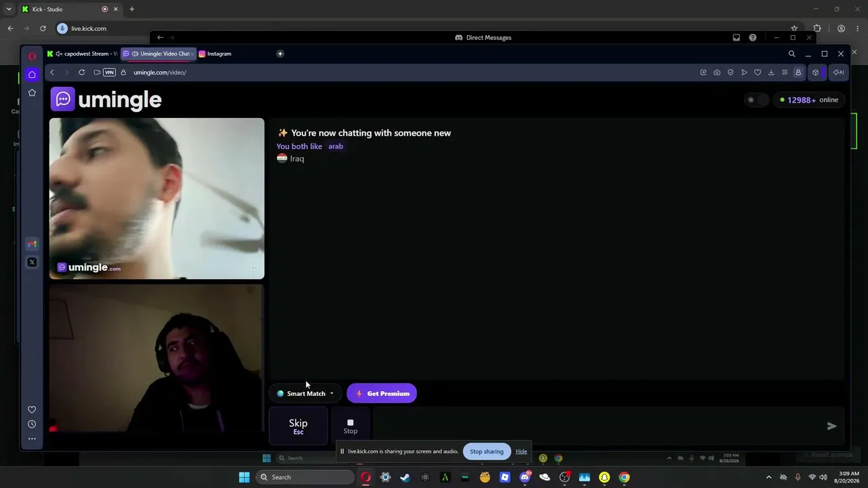
Task: Go back in Opera browser
Action: (52, 73)
